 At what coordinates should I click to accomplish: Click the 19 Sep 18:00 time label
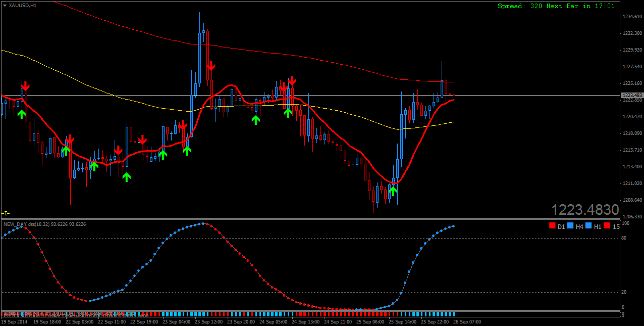point(48,322)
